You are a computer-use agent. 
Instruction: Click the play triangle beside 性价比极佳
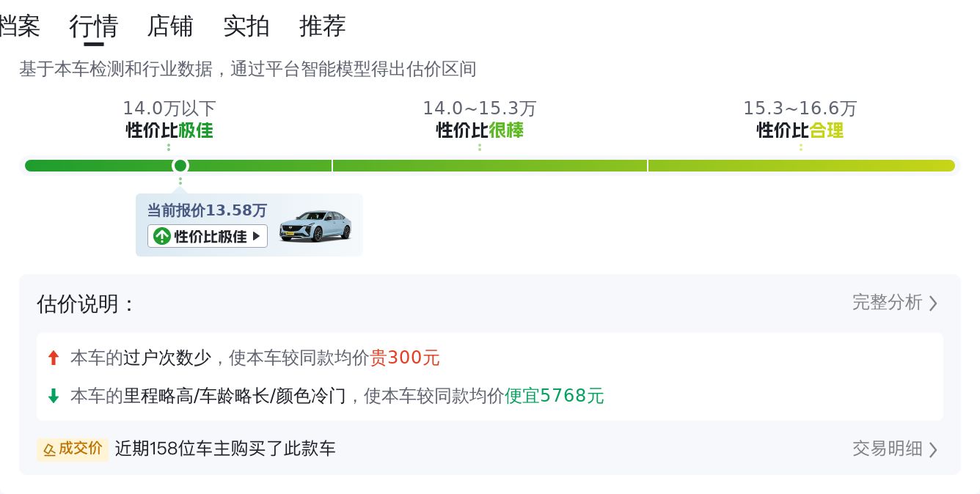(256, 236)
